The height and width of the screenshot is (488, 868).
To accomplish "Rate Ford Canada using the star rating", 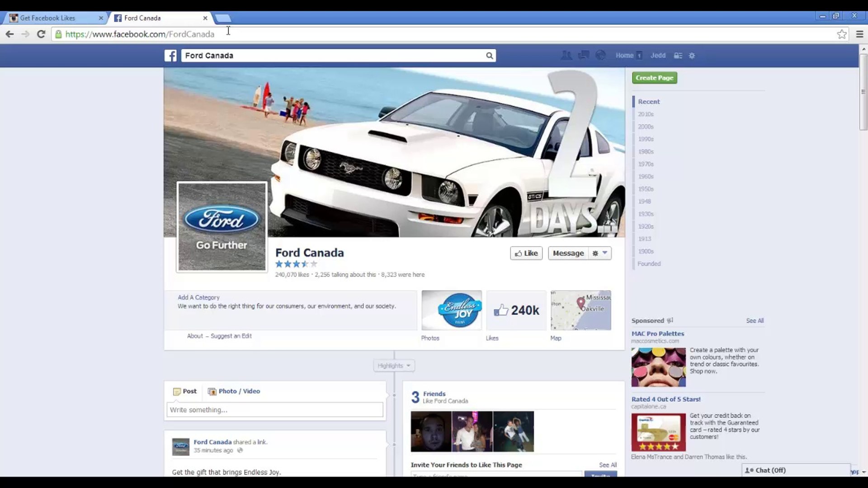I will 296,264.
